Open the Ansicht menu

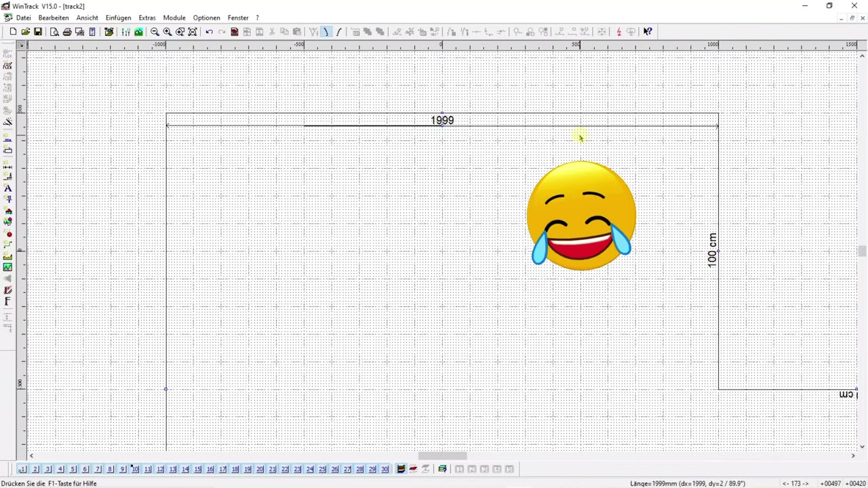coord(87,18)
